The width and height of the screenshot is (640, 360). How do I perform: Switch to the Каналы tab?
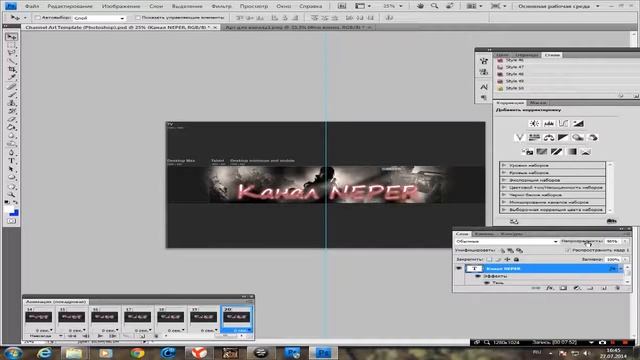pyautogui.click(x=484, y=234)
